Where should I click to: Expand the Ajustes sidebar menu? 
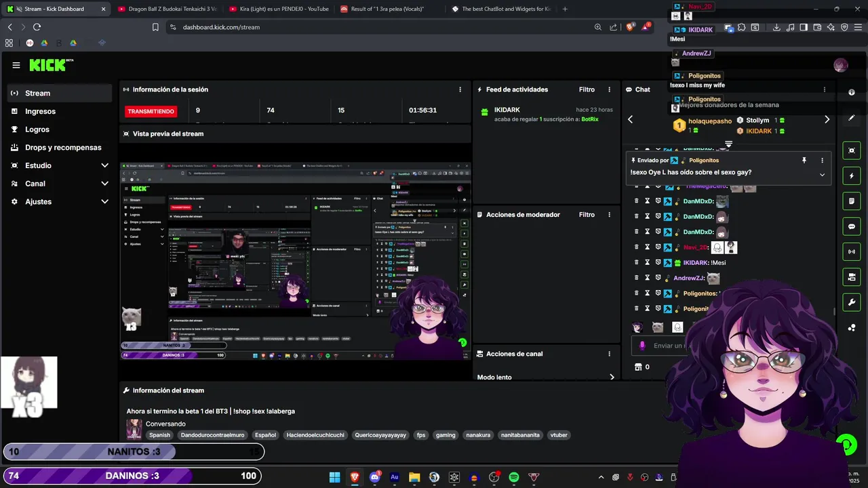pyautogui.click(x=60, y=201)
